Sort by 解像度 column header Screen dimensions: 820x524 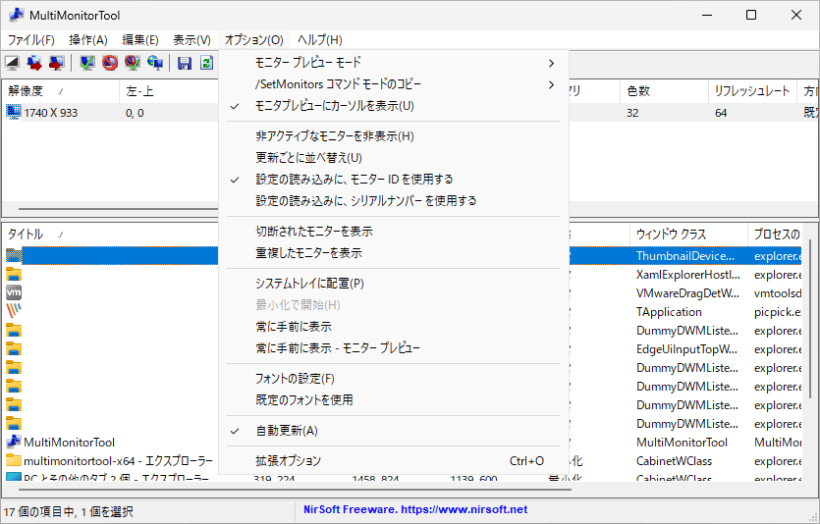(x=61, y=91)
